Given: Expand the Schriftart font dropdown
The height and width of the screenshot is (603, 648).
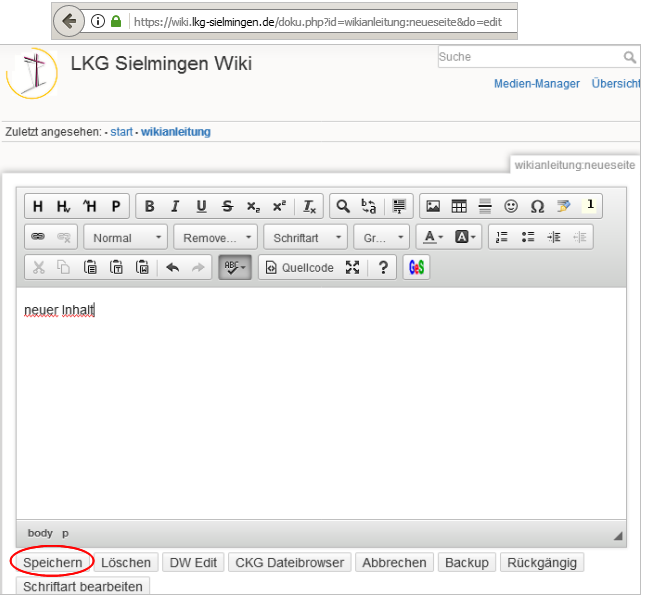Looking at the screenshot, I should pyautogui.click(x=305, y=238).
